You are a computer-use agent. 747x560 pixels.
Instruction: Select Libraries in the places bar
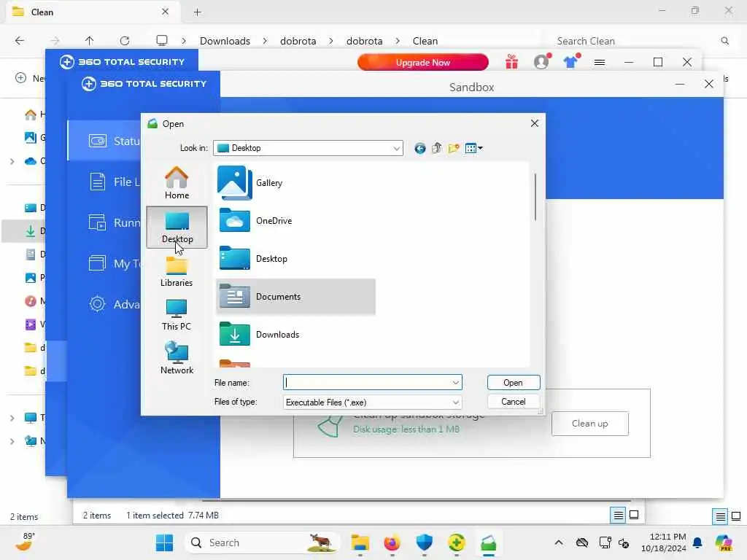[x=177, y=271]
